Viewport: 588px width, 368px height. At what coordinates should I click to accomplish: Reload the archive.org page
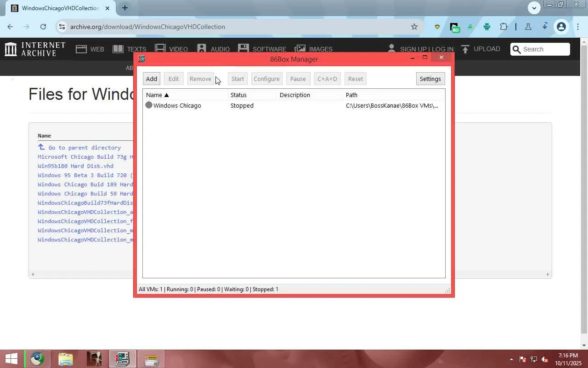tap(43, 27)
